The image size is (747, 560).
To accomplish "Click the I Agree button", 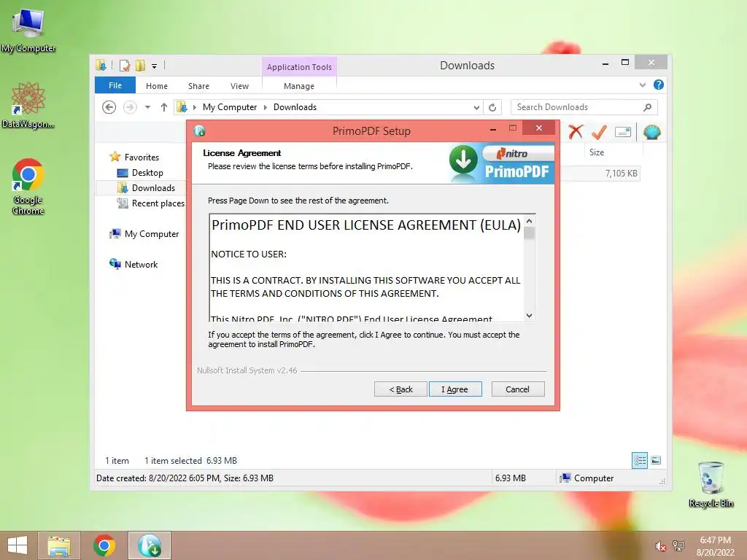I will pyautogui.click(x=455, y=389).
